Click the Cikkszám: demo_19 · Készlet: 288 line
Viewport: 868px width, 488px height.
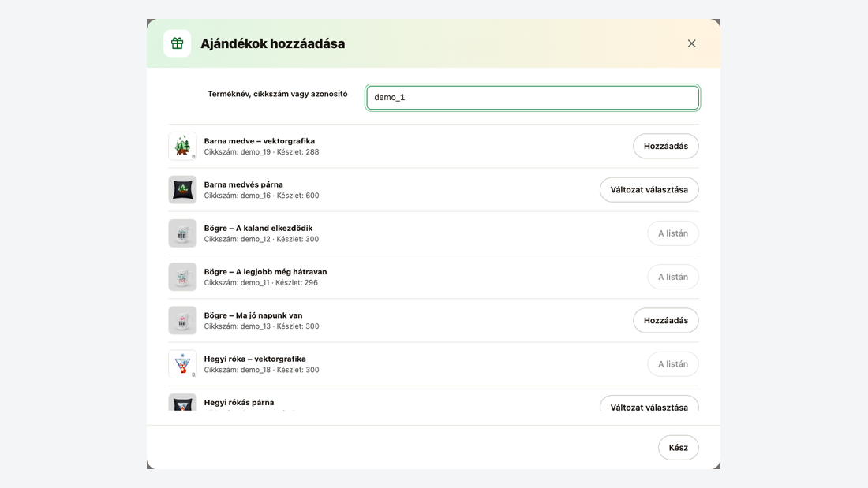point(261,152)
